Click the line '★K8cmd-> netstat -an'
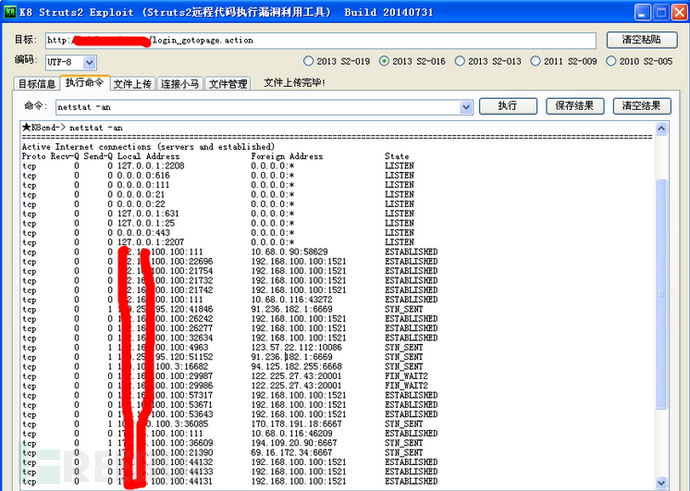The image size is (690, 491). [73, 128]
